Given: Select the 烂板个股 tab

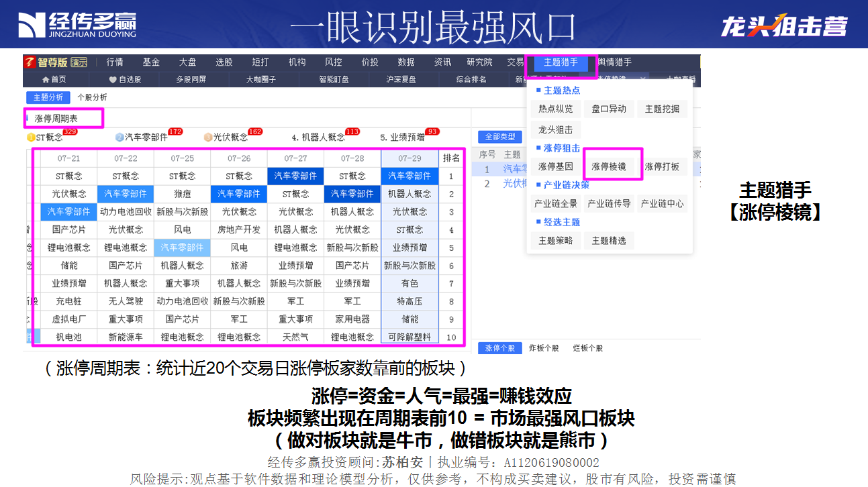Looking at the screenshot, I should click(x=587, y=348).
